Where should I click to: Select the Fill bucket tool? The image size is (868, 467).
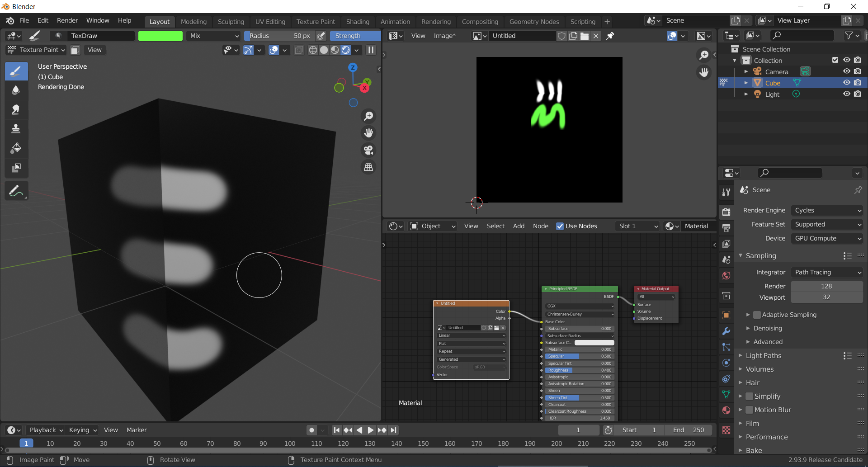[x=16, y=148]
